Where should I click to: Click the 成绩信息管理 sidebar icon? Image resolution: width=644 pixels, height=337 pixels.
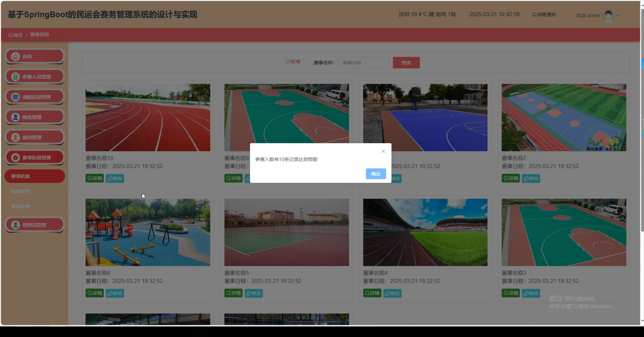(x=15, y=97)
